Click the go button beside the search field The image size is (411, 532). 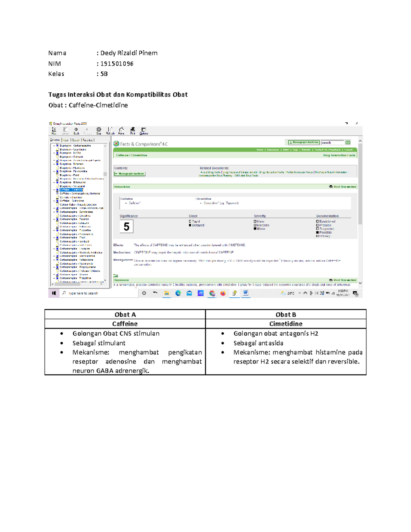coord(348,142)
